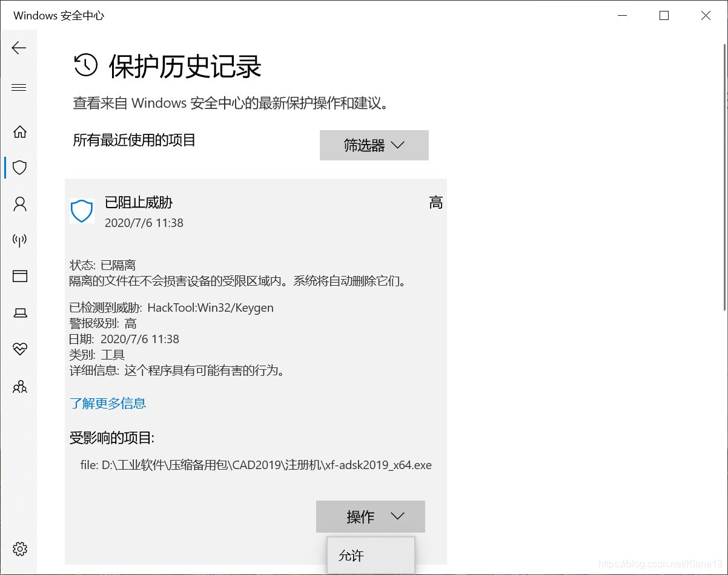Minimize the Windows 安全中心 window
728x575 pixels.
coord(622,16)
